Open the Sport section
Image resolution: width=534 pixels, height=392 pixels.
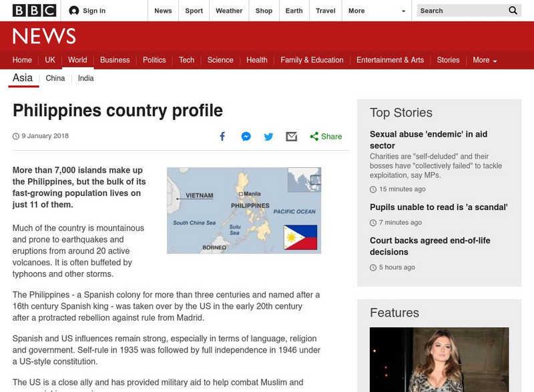[x=194, y=11]
